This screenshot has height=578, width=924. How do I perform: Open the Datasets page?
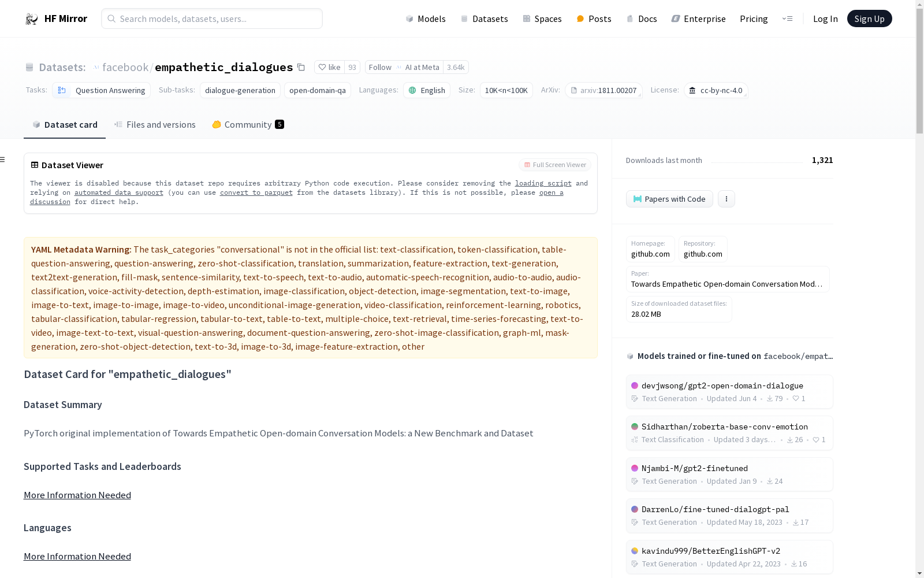[x=484, y=18]
